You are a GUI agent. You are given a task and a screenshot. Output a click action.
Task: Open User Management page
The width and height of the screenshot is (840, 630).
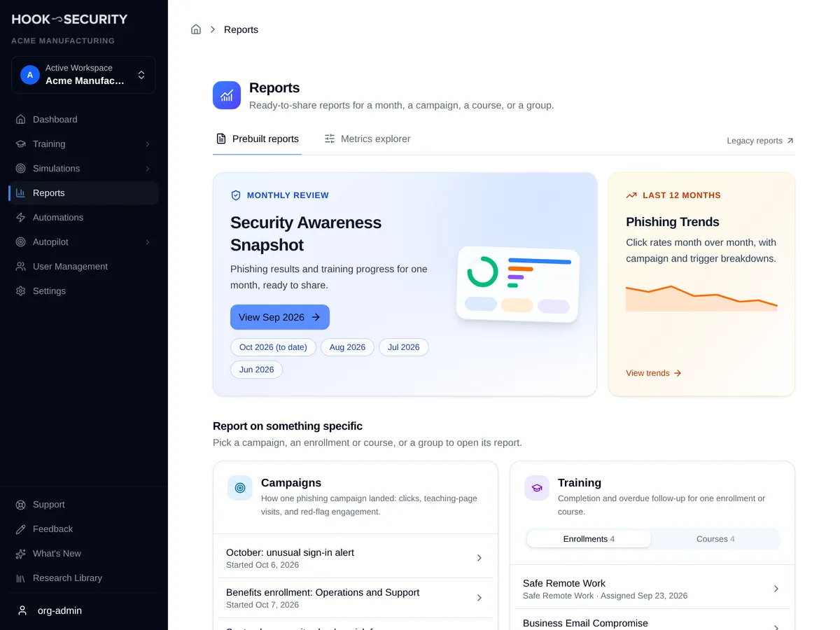coord(83,267)
